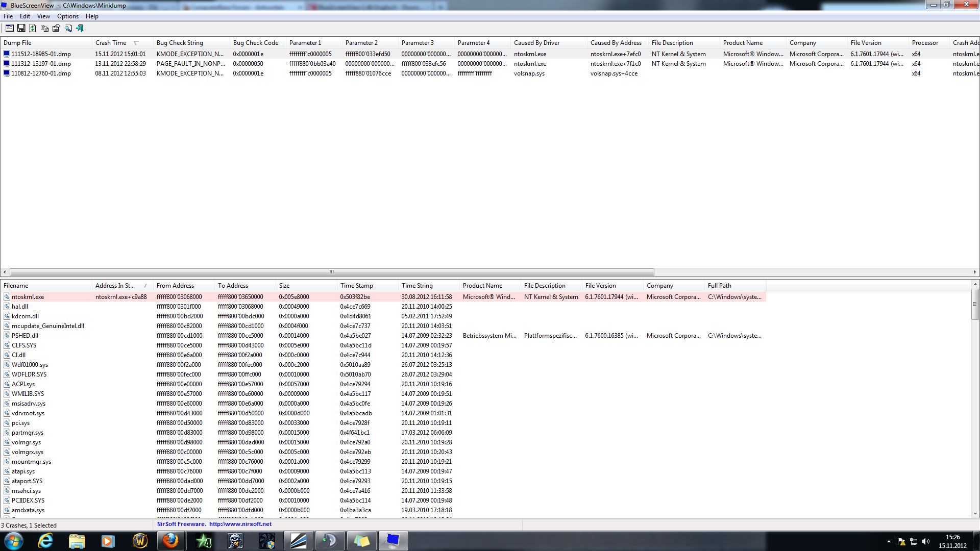Click the Exit door icon
Screen dimensions: 980x551
80,29
